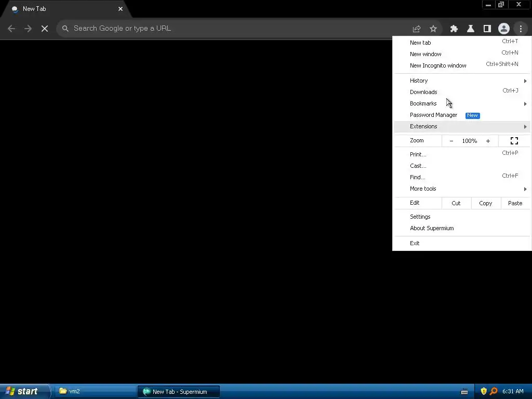Click the 6:31 AM clock
The image size is (532, 399).
tap(513, 392)
